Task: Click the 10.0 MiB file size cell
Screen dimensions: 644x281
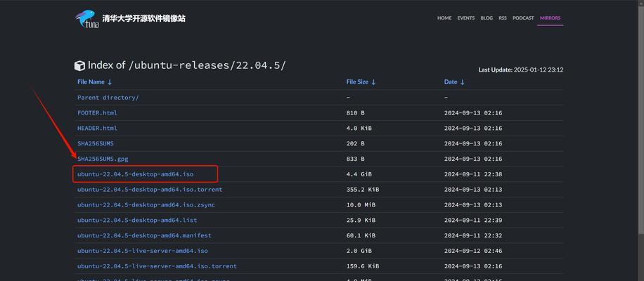Action: tap(361, 204)
